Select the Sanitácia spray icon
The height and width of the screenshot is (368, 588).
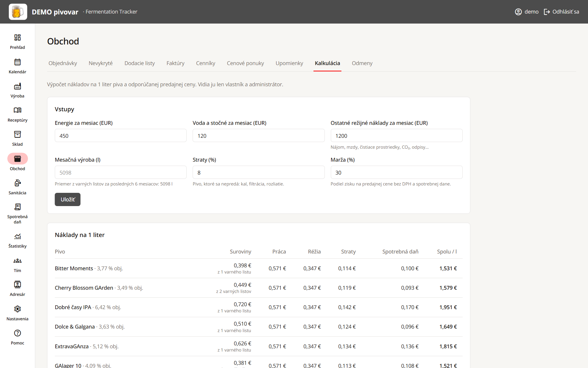pyautogui.click(x=17, y=183)
